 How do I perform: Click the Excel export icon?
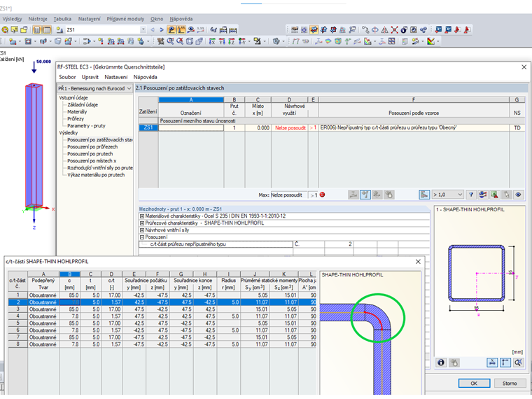(494, 195)
